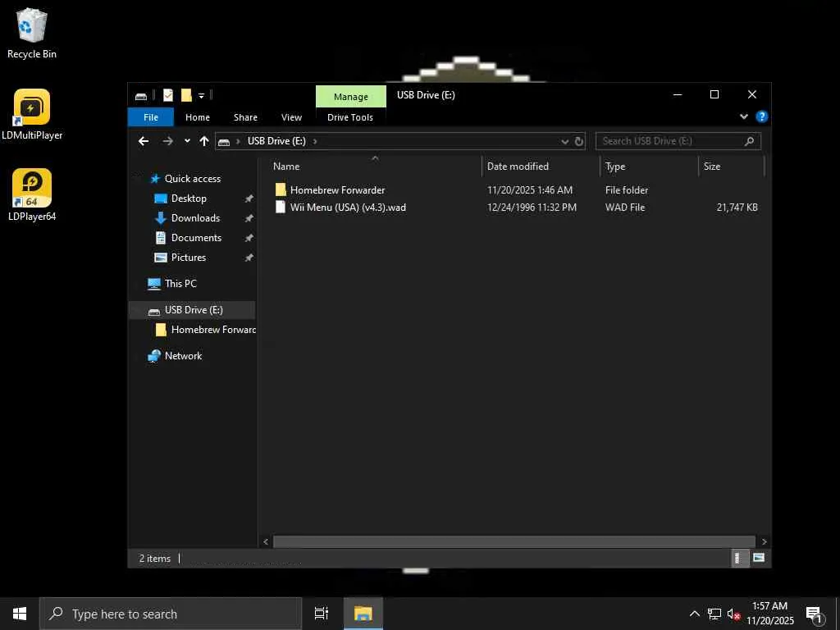Open the muted volume tray icon

coord(734,614)
